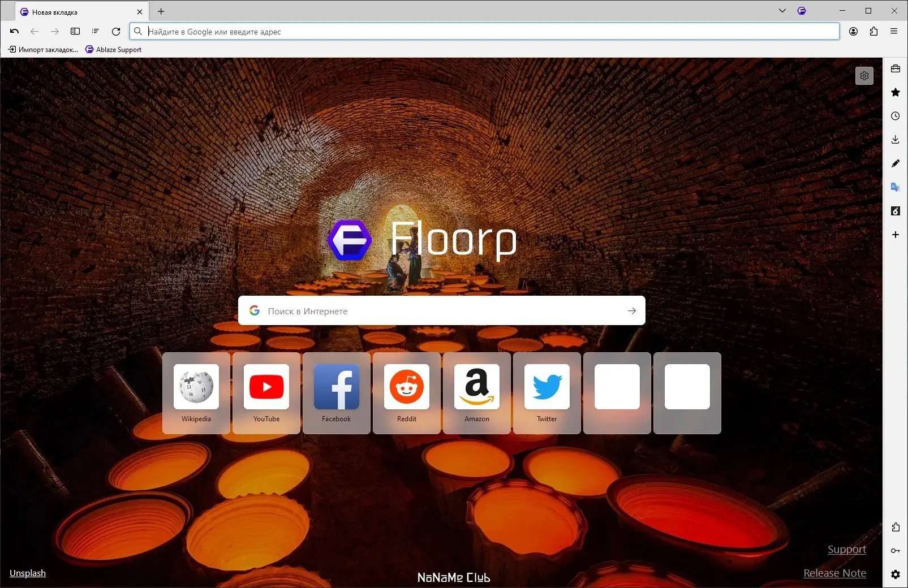Image resolution: width=908 pixels, height=588 pixels.
Task: Minimize the Floorp browser window
Action: click(842, 11)
